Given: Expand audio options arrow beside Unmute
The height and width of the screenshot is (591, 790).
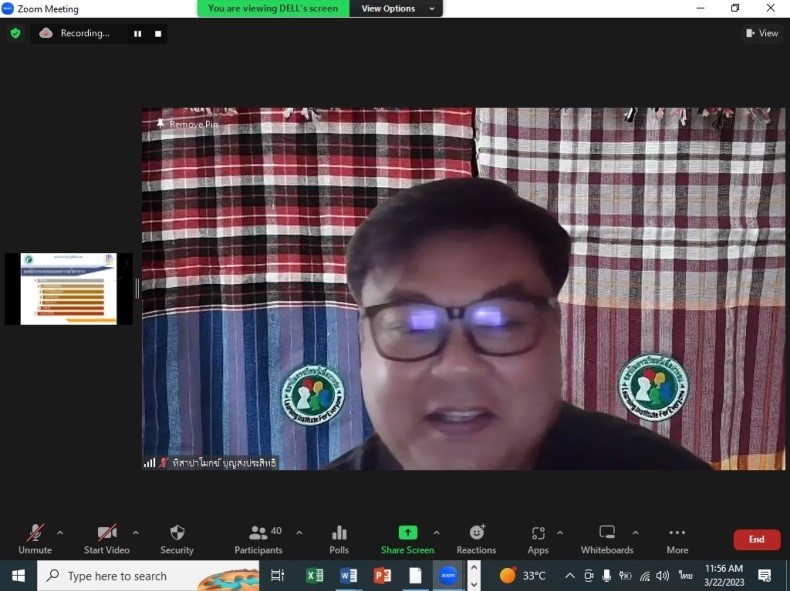Looking at the screenshot, I should pos(60,533).
